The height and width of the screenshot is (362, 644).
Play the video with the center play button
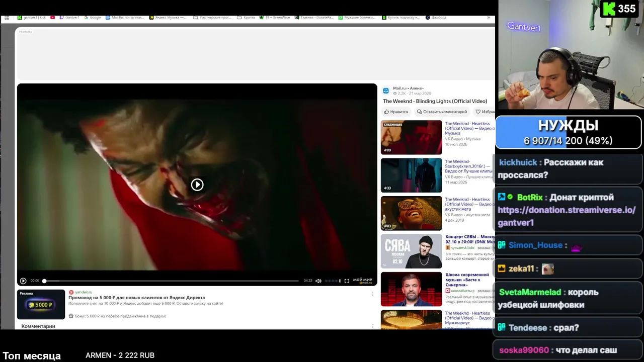coord(197,185)
